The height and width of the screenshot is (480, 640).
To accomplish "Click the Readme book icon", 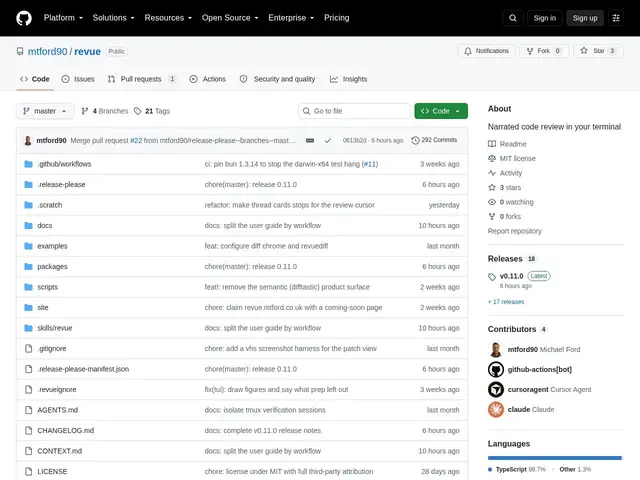I will 492,144.
